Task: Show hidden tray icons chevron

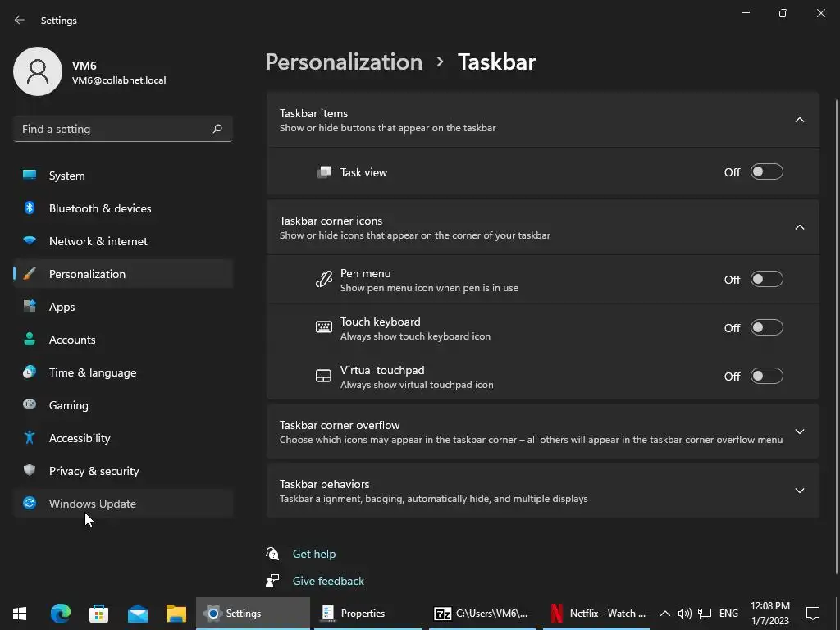Action: [x=664, y=614]
